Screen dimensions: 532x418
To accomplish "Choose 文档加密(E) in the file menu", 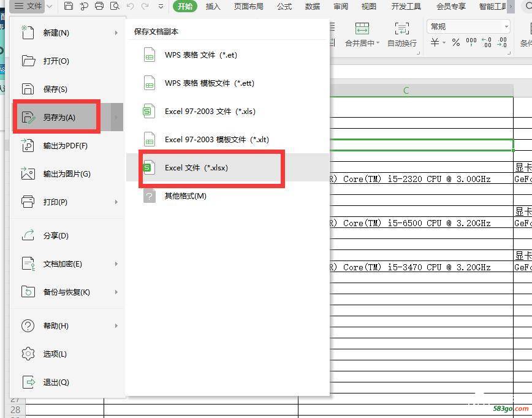I will [68, 264].
